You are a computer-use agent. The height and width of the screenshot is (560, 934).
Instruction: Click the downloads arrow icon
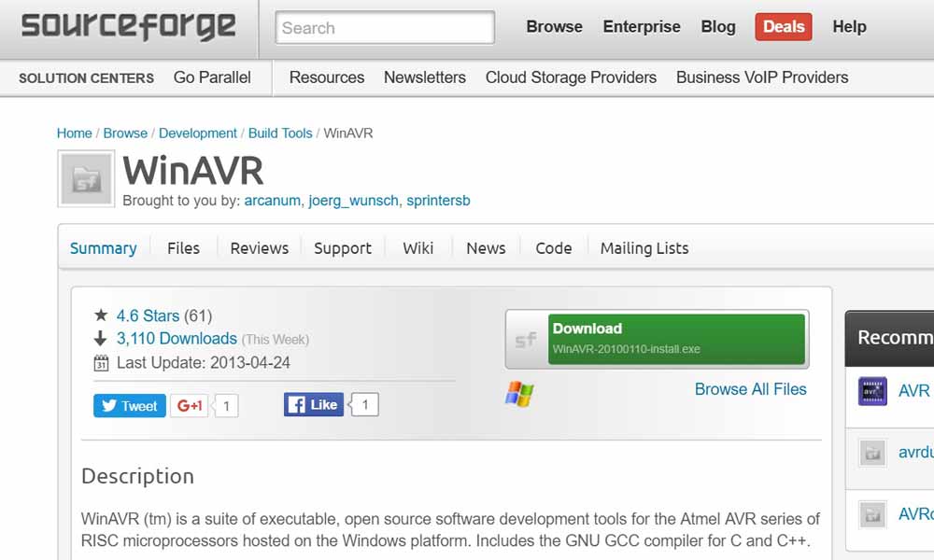[x=100, y=339]
